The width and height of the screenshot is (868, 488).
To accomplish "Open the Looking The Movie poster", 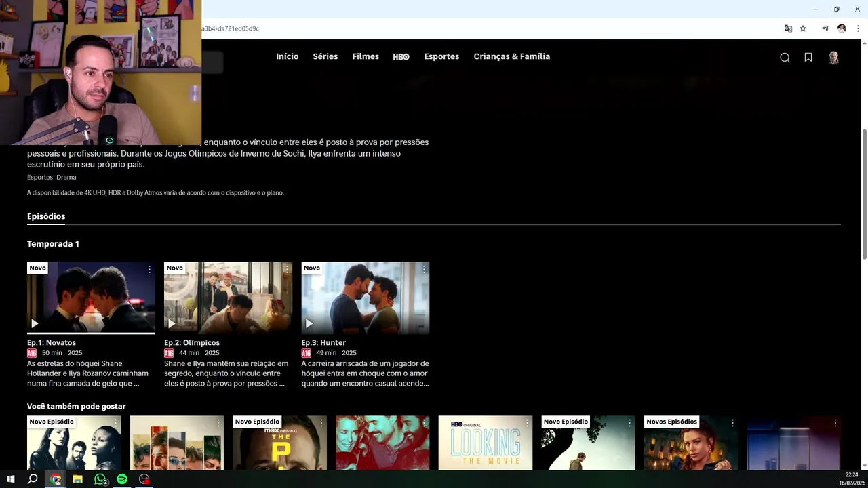I will tap(486, 443).
